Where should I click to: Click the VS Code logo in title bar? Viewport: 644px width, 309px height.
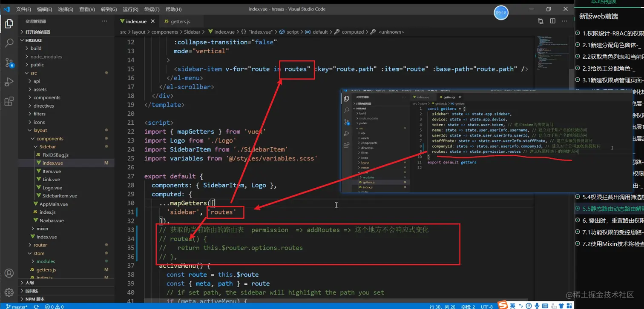6,9
